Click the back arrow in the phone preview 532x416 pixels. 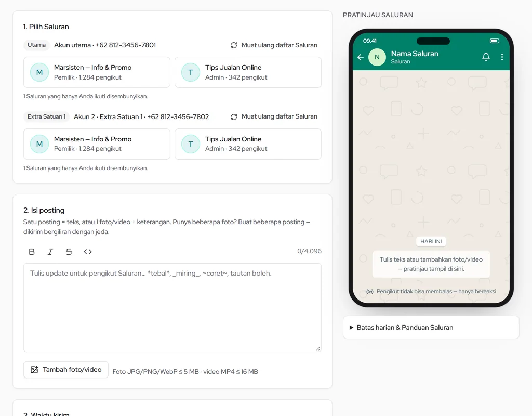pyautogui.click(x=361, y=57)
